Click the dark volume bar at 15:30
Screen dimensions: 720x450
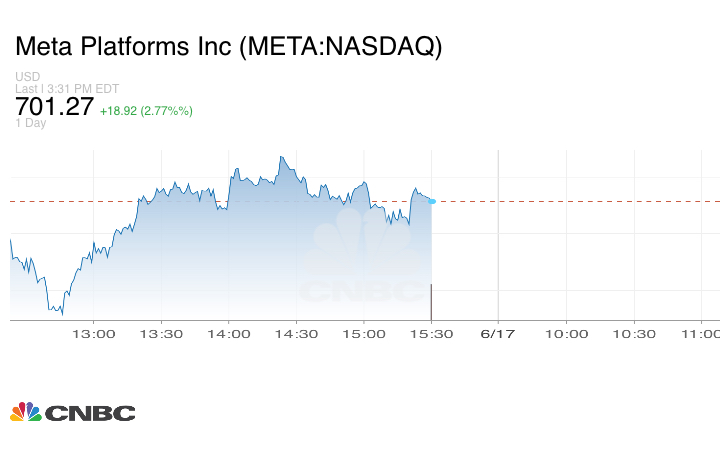point(431,302)
